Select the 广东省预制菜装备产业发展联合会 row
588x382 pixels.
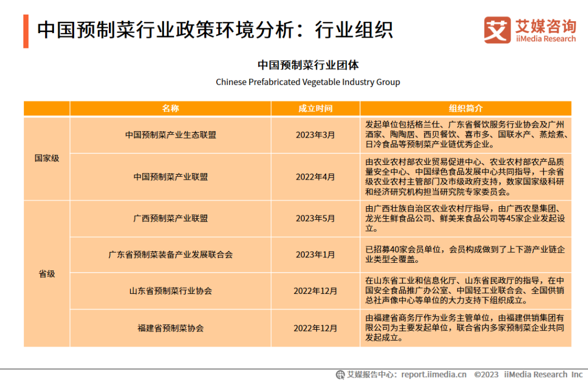coord(170,254)
